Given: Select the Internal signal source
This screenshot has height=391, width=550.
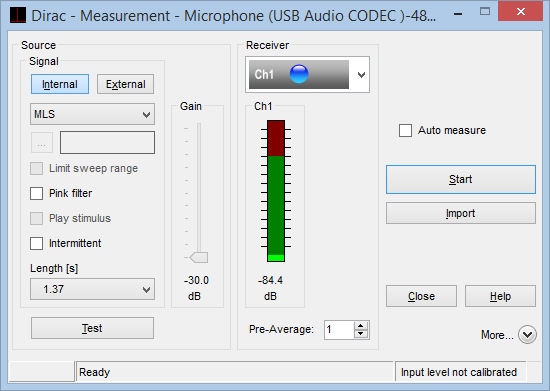Looking at the screenshot, I should click(60, 84).
